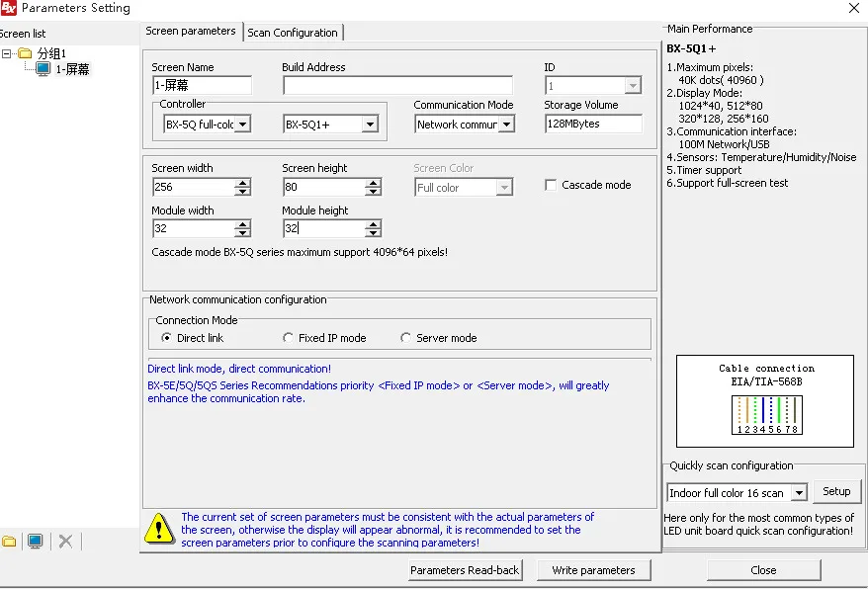Click the Write parameters button
The image size is (868, 589).
click(x=593, y=570)
